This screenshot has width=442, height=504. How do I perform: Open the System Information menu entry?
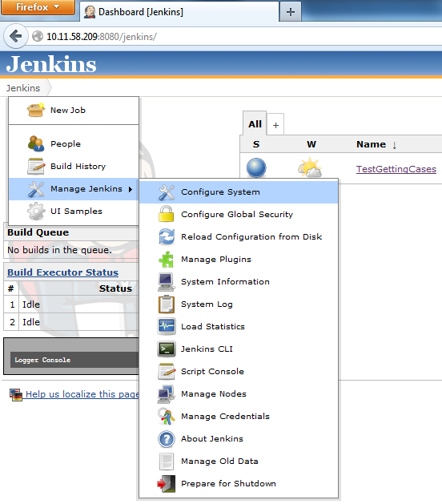239,282
